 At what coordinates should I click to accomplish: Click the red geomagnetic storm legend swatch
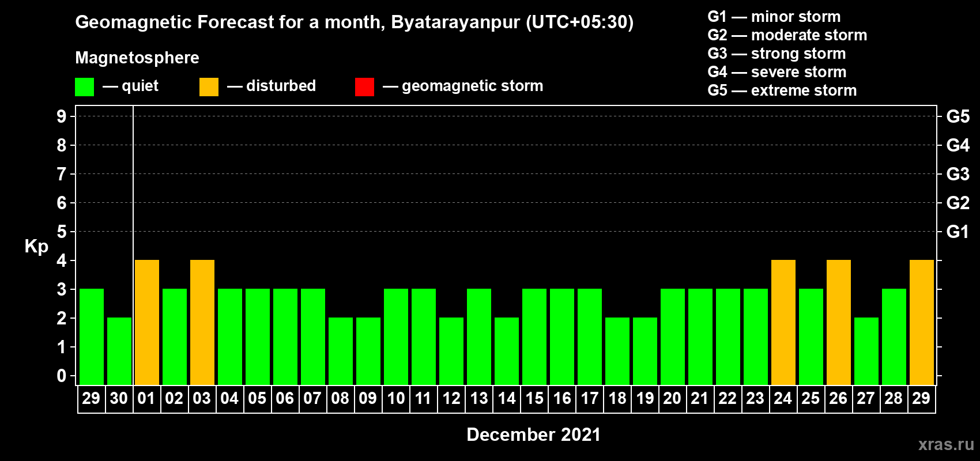tap(364, 87)
